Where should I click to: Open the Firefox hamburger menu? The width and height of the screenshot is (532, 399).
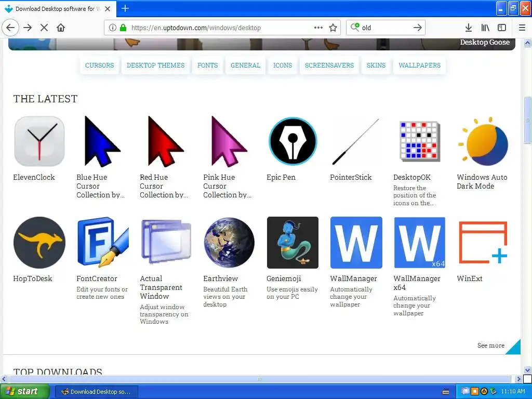coord(522,28)
